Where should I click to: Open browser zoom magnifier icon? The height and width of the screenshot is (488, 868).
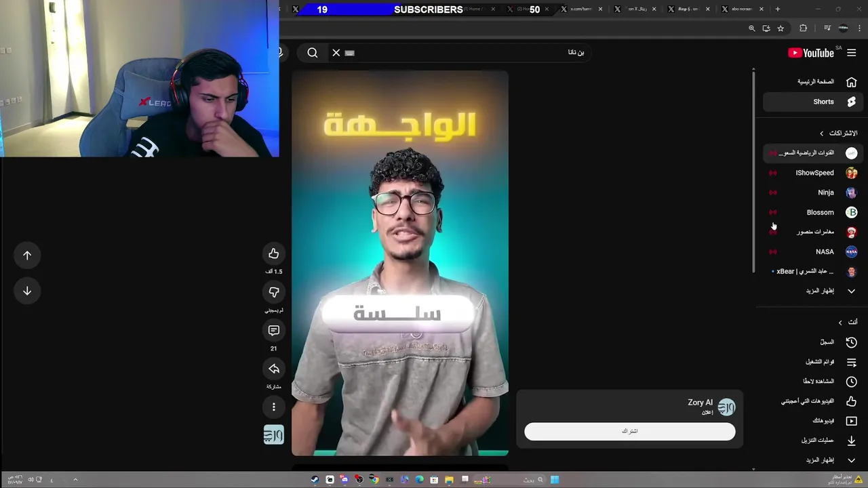tap(751, 28)
